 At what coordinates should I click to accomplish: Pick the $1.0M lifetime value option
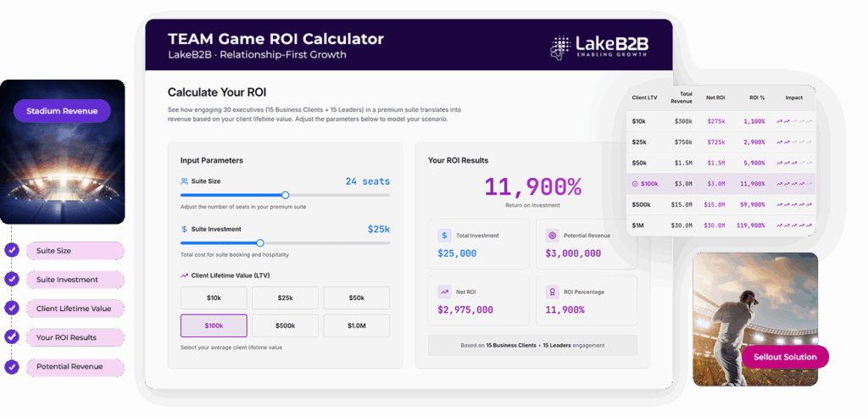click(x=356, y=325)
